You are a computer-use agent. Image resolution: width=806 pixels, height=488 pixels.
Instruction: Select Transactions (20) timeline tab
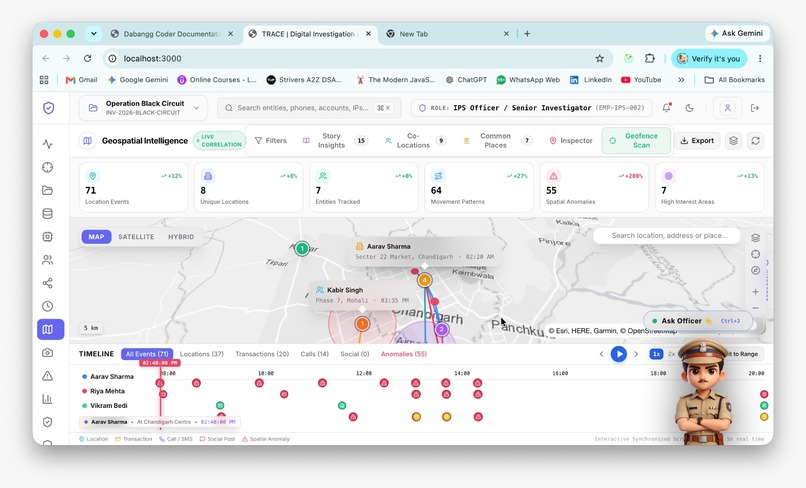click(x=262, y=354)
